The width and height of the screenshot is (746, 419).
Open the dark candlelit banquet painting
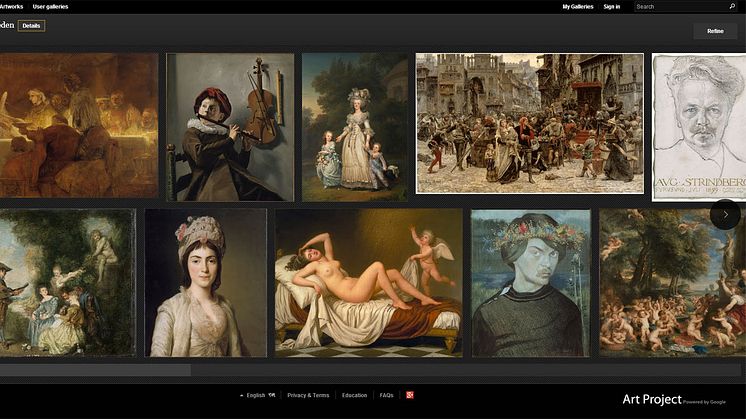click(x=79, y=126)
